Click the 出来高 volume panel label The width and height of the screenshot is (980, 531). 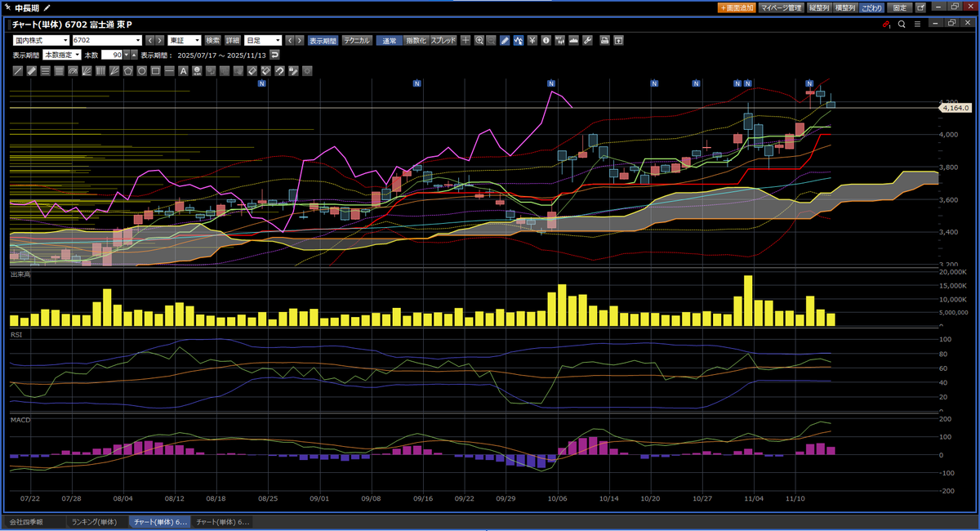tap(20, 275)
